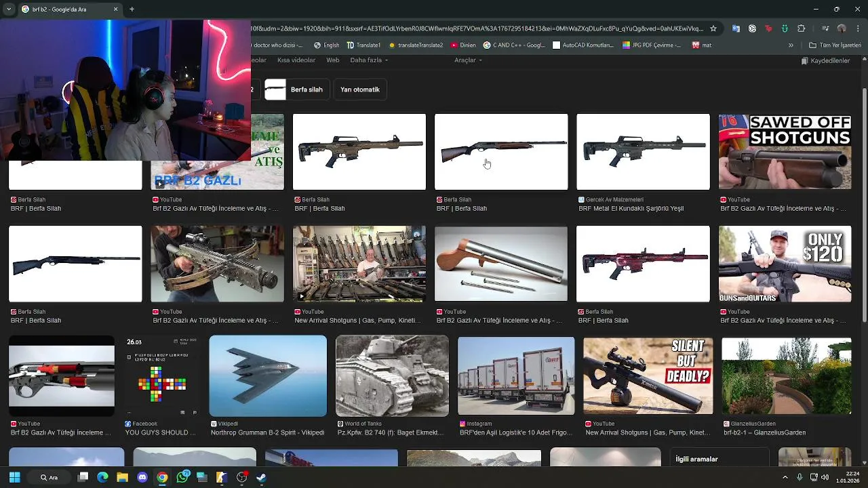Open Discord from the taskbar
Screen dimensions: 868x488
142,477
